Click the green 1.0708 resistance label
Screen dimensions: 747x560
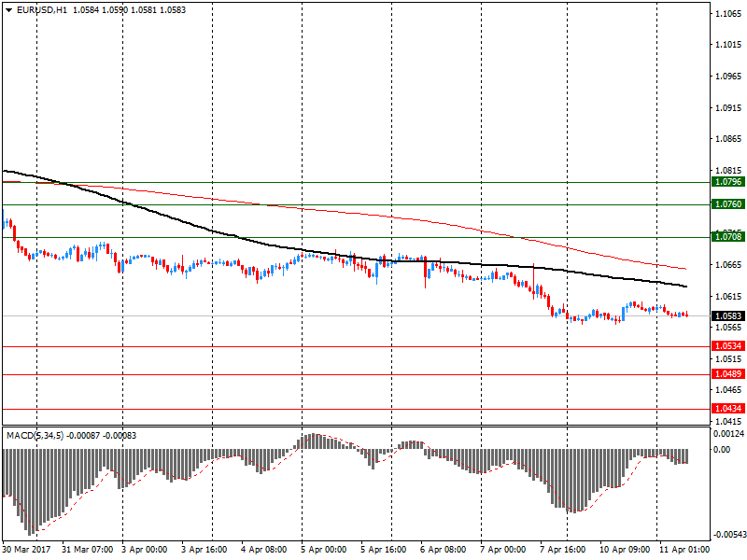pyautogui.click(x=726, y=237)
